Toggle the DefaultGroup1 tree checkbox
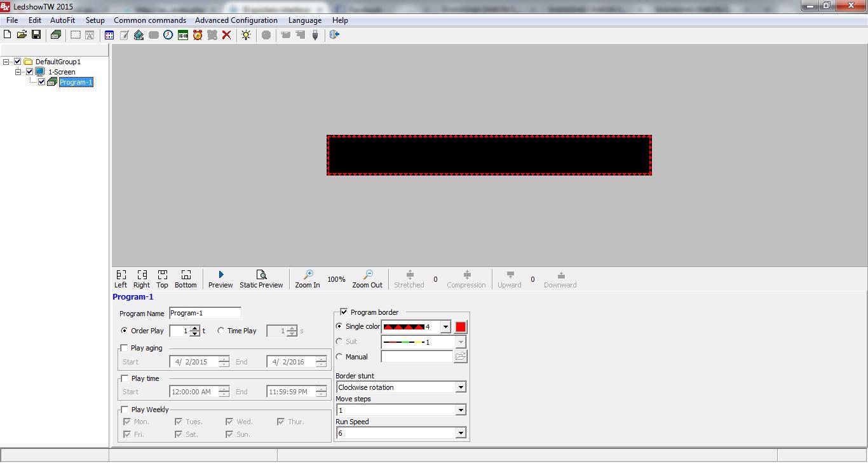The image size is (868, 463). click(18, 62)
